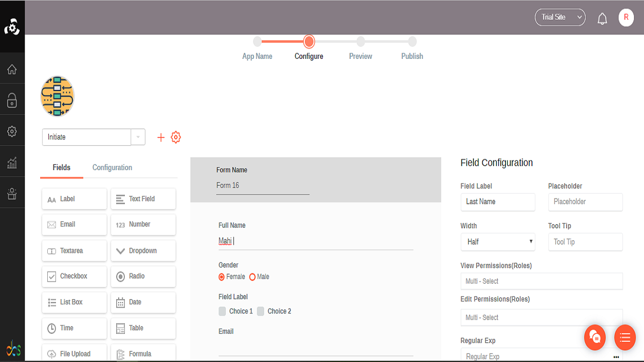The image size is (644, 362).
Task: Click the plus icon to add a stage
Action: [160, 137]
